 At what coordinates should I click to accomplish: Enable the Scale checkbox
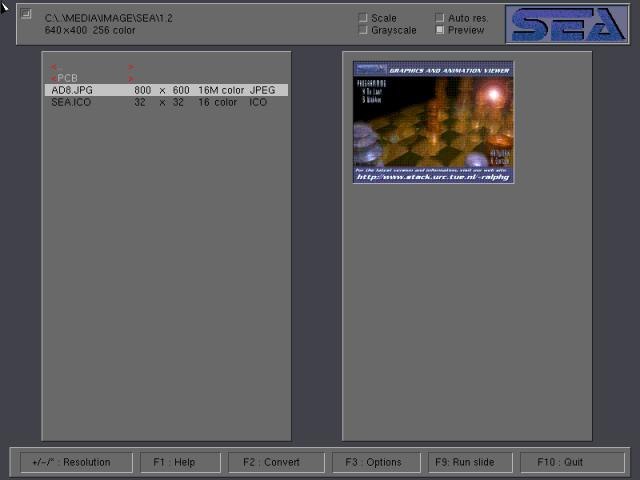point(362,17)
